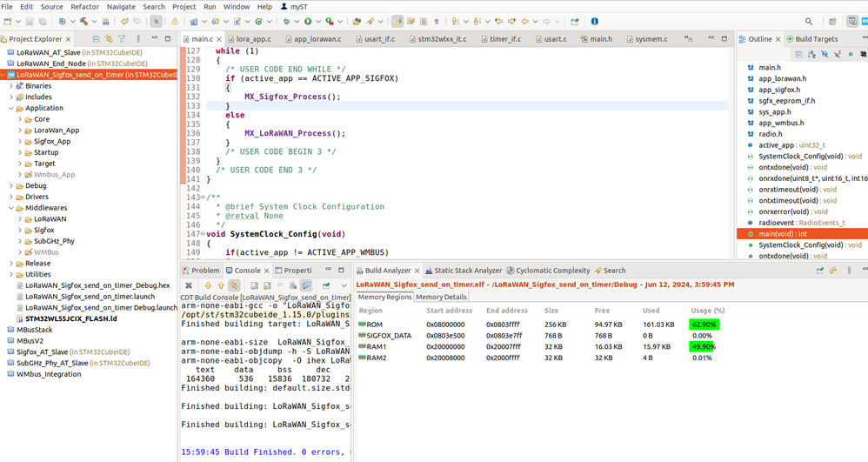This screenshot has width=868, height=462.
Task: Expand the Drivers folder node
Action: pos(11,197)
